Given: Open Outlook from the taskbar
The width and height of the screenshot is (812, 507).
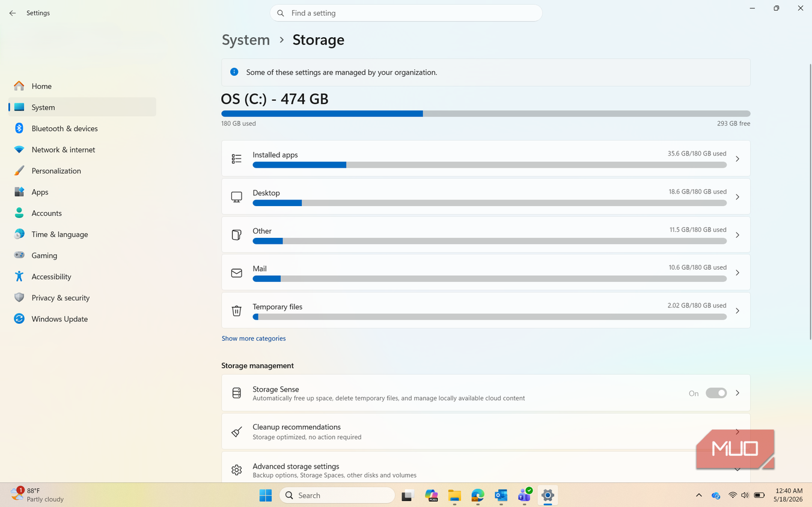Looking at the screenshot, I should point(501,496).
